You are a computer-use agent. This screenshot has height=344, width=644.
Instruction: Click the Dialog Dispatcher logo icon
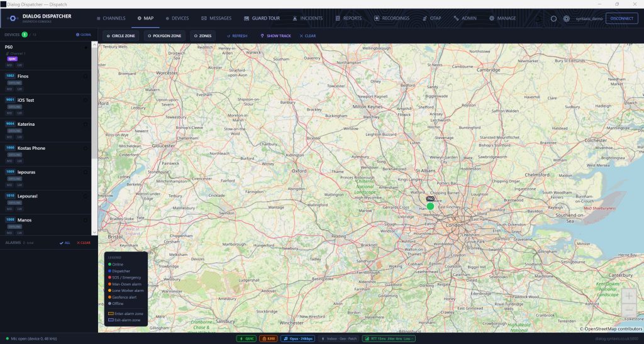point(13,18)
